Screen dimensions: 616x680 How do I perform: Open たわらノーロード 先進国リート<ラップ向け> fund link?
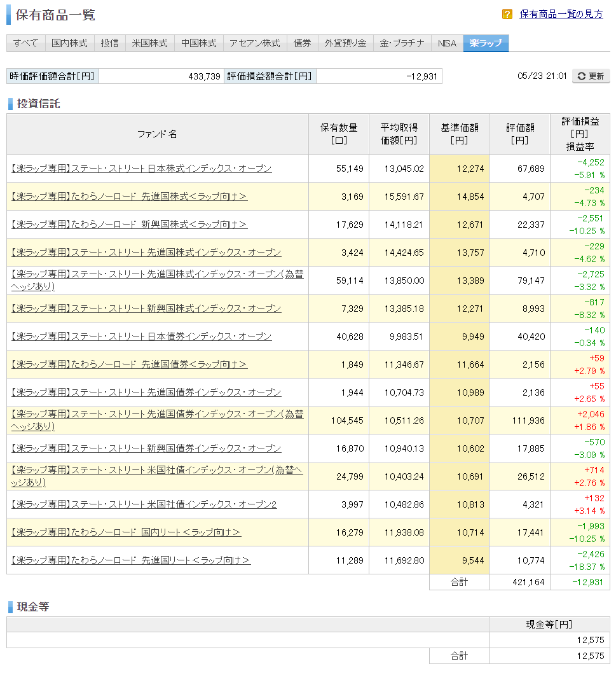point(130,560)
